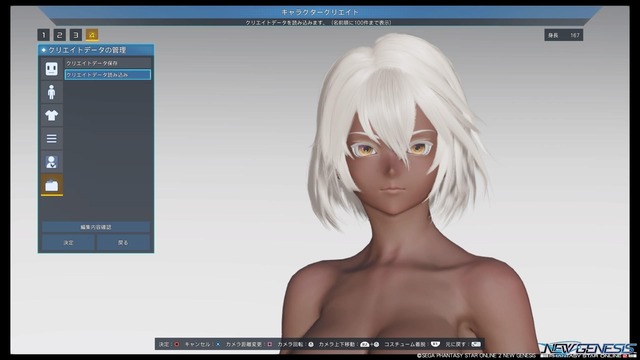The image size is (640, 360).
Task: Click the 身長 167 height indicator
Action: 564,35
